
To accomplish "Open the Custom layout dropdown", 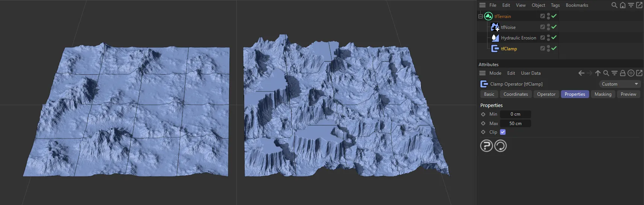I will click(619, 84).
